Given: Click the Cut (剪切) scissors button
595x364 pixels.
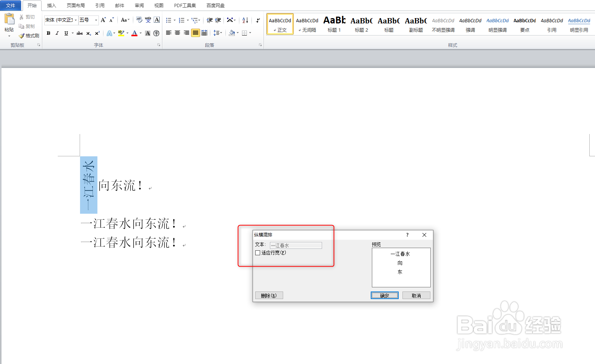Looking at the screenshot, I should [x=27, y=17].
